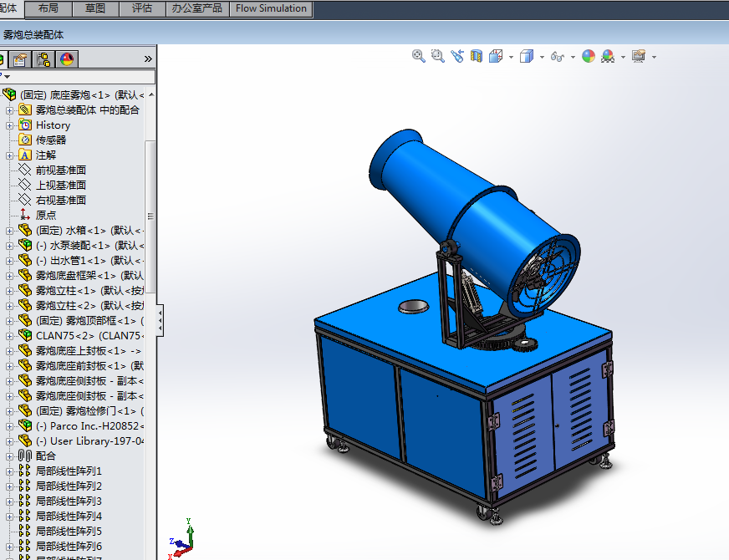
Task: Switch to the 评估 tab
Action: (142, 8)
